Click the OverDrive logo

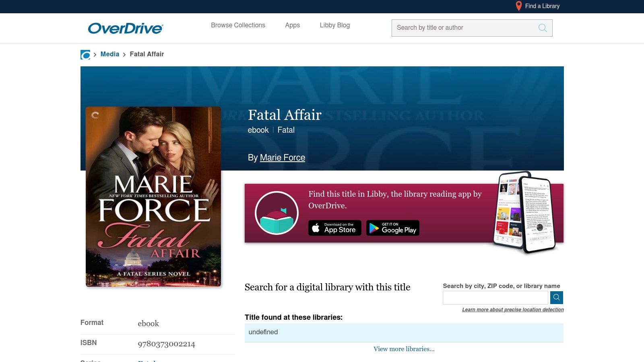coord(125,28)
